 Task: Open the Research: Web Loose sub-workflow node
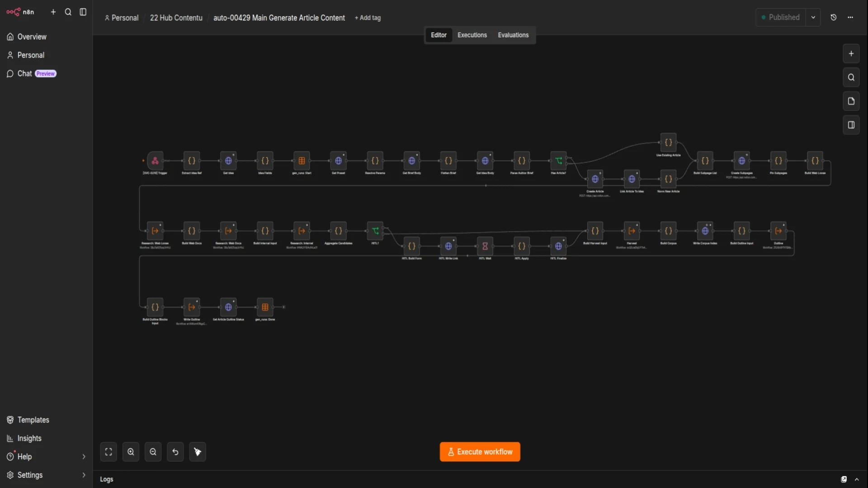(155, 231)
